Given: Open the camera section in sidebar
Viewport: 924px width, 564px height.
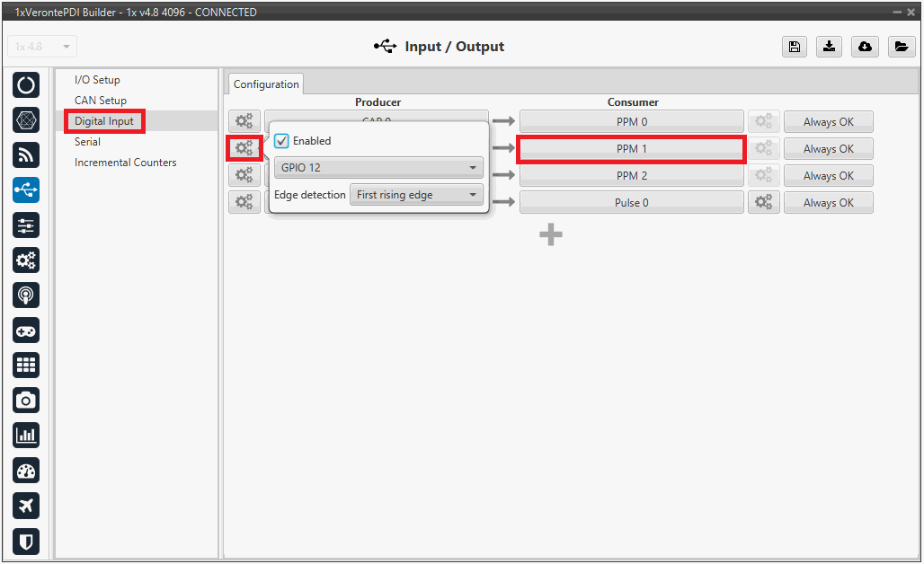Looking at the screenshot, I should tap(26, 400).
